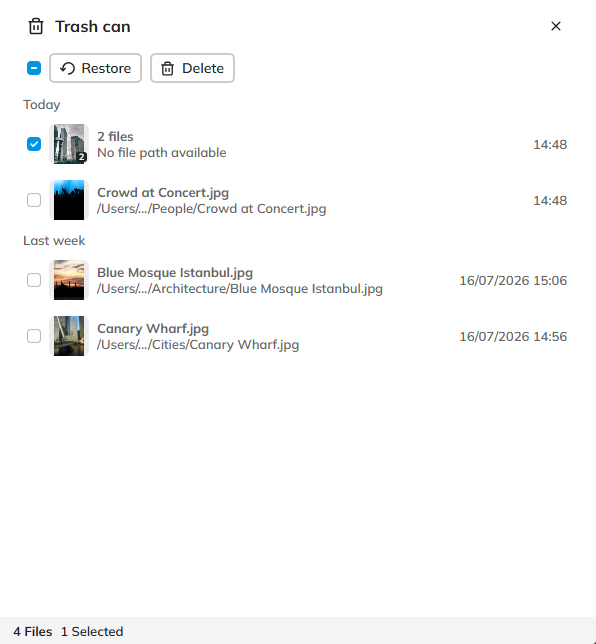Click the Today group heading
Viewport: 596px width, 644px height.
(42, 105)
